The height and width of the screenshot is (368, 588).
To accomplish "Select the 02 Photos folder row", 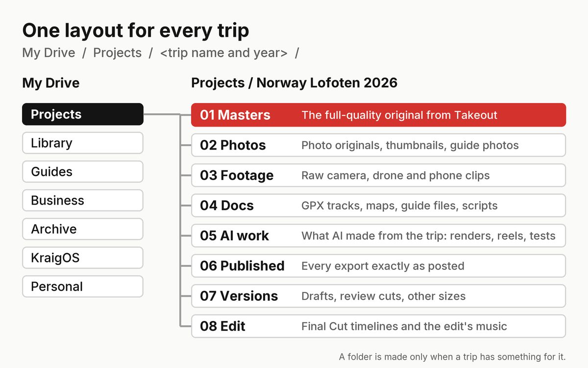I will [x=378, y=145].
